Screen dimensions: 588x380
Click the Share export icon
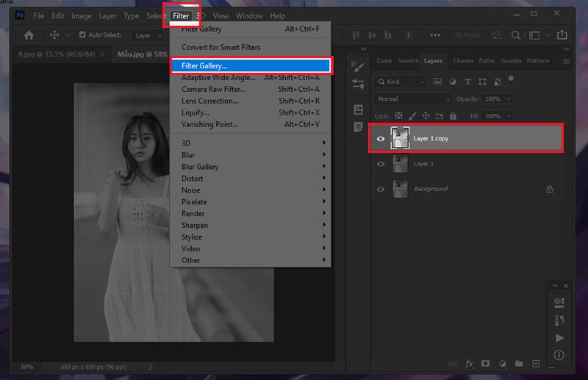(562, 35)
